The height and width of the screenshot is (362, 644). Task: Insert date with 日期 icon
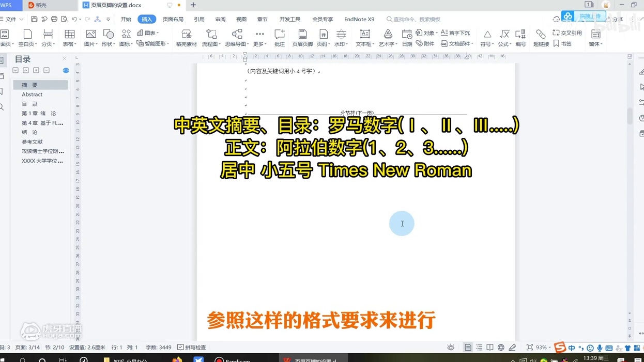407,38
